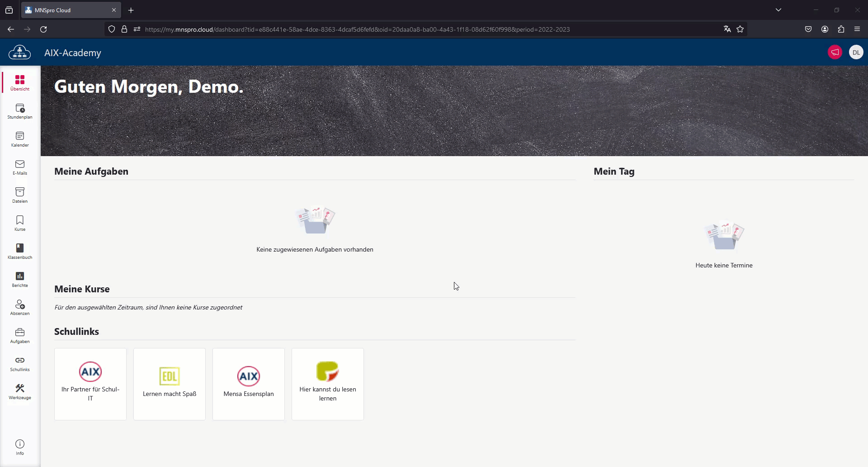Bookmark this page with star icon
This screenshot has width=868, height=467.
coord(740,29)
